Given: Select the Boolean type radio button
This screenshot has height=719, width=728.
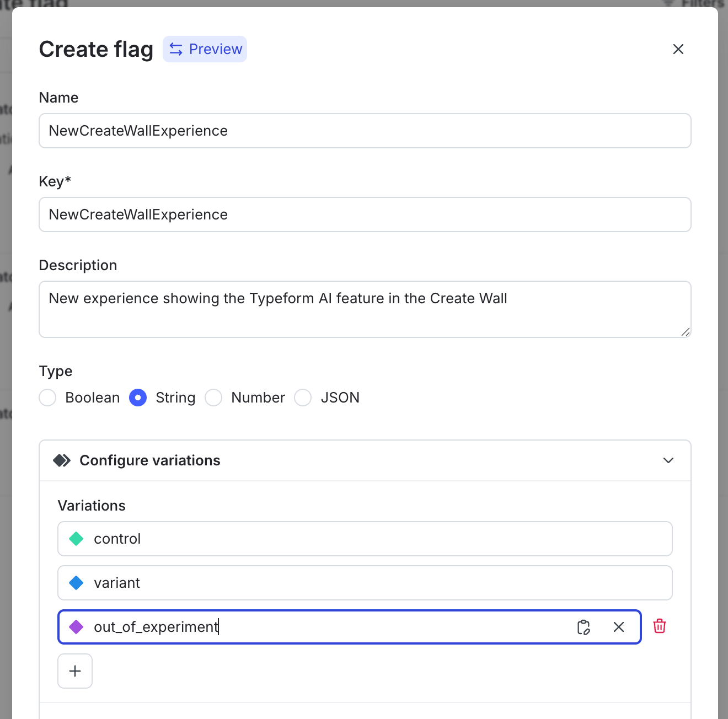Looking at the screenshot, I should click(47, 398).
